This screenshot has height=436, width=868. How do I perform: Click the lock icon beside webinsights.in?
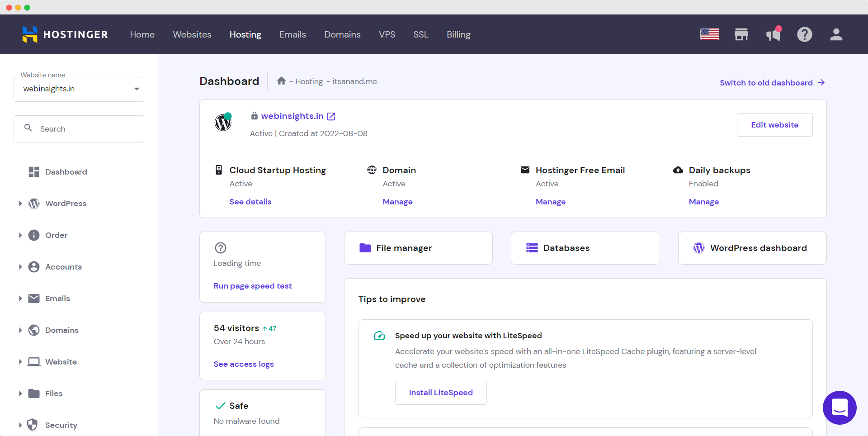[x=255, y=116]
